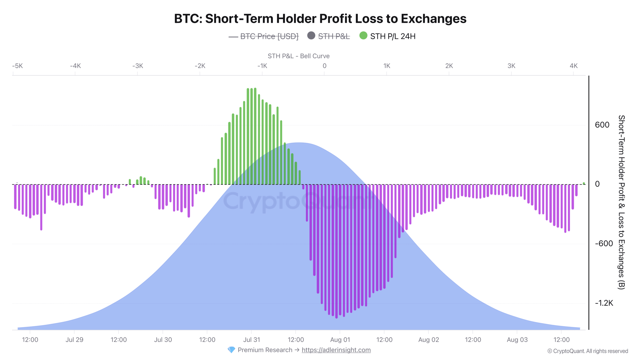Image resolution: width=644 pixels, height=362 pixels.
Task: Click the Premium Research text
Action: (x=265, y=350)
